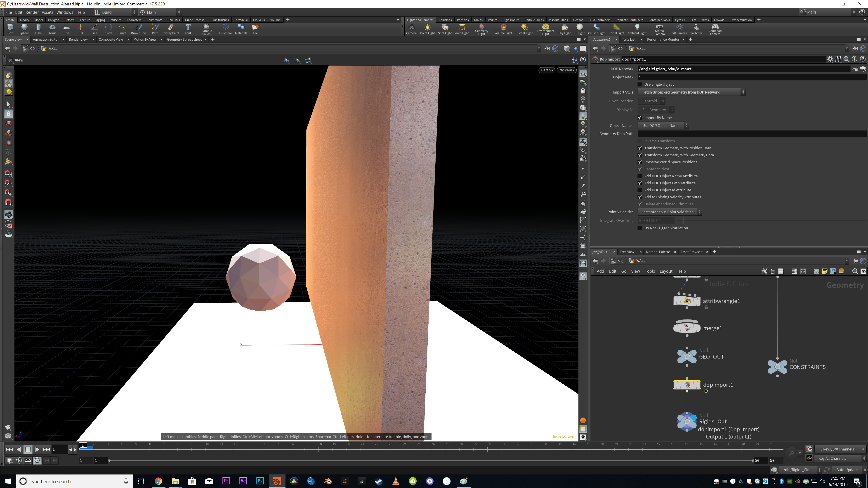Select the Sphere shelf tool

point(24,29)
